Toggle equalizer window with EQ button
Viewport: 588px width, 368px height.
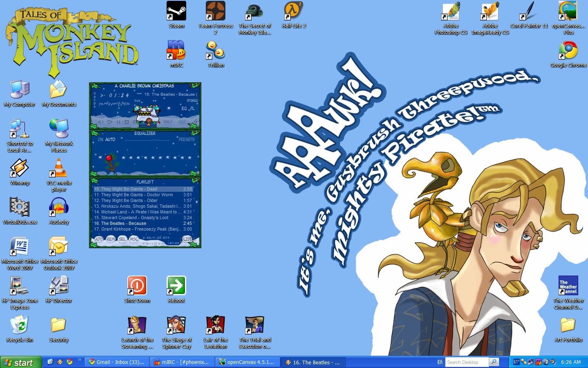coord(184,108)
